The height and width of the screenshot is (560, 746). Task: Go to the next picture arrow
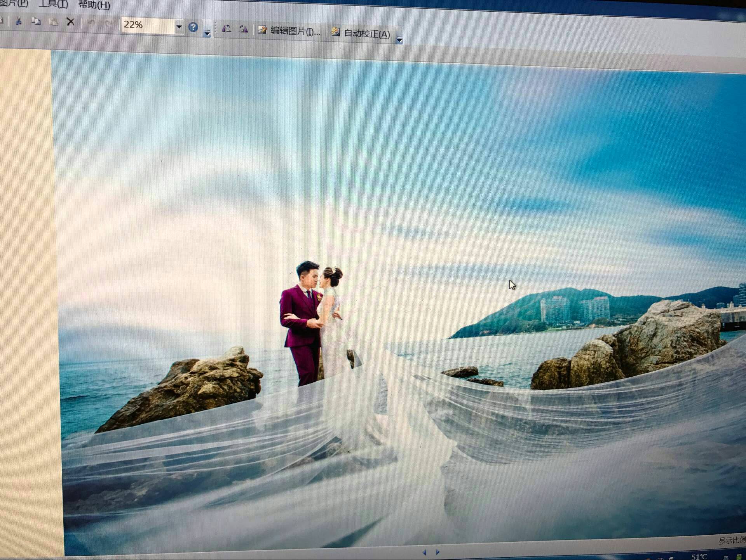coord(438,552)
